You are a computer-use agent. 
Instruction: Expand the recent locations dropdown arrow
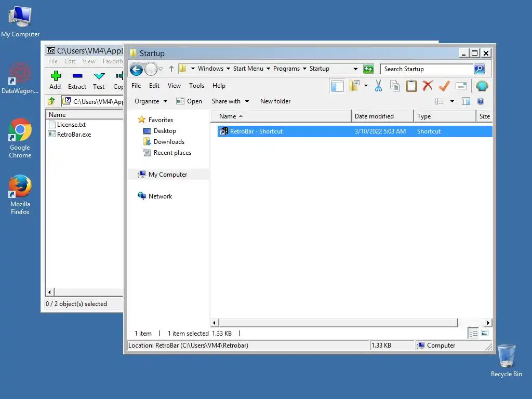[x=161, y=69]
